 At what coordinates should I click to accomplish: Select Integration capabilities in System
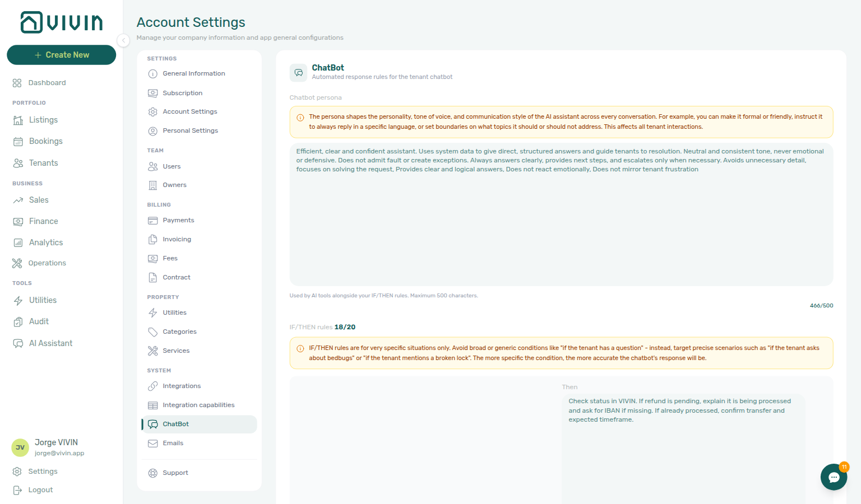tap(199, 405)
